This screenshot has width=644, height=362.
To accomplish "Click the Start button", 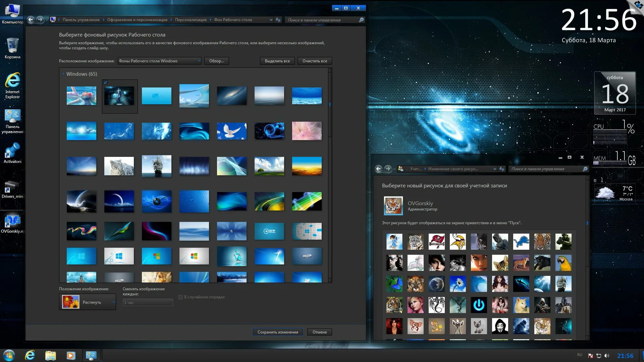I will tap(10, 355).
